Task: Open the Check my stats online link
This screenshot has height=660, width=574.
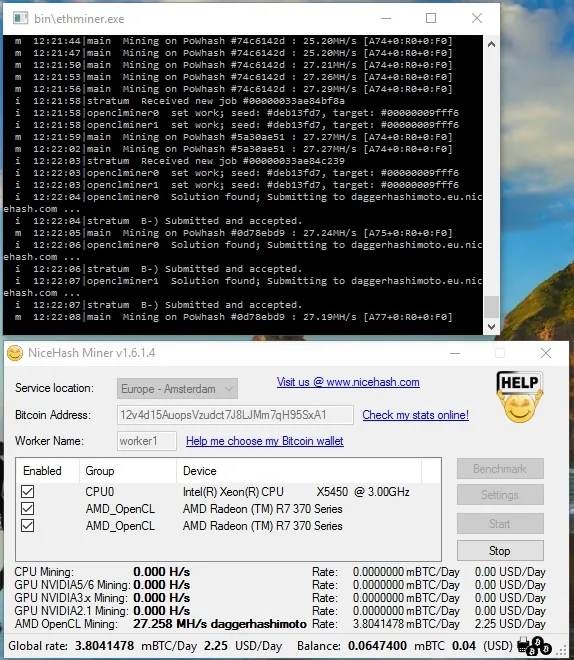Action: pos(415,415)
